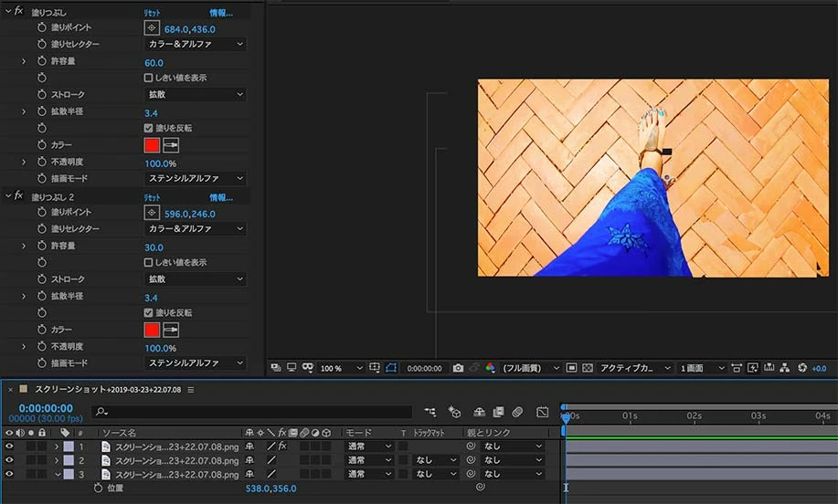Expand layer 1 properties in timeline
The image size is (838, 504).
pyautogui.click(x=57, y=446)
